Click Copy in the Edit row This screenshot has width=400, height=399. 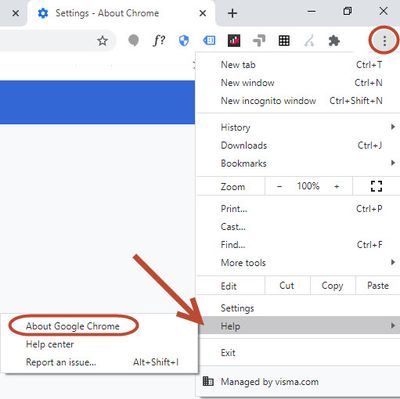332,285
